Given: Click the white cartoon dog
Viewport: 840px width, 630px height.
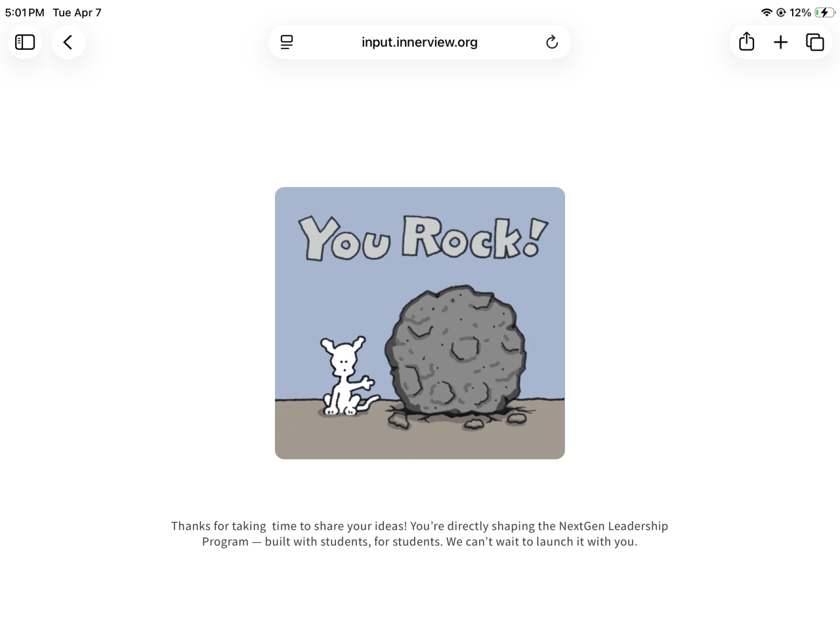Looking at the screenshot, I should pyautogui.click(x=346, y=376).
